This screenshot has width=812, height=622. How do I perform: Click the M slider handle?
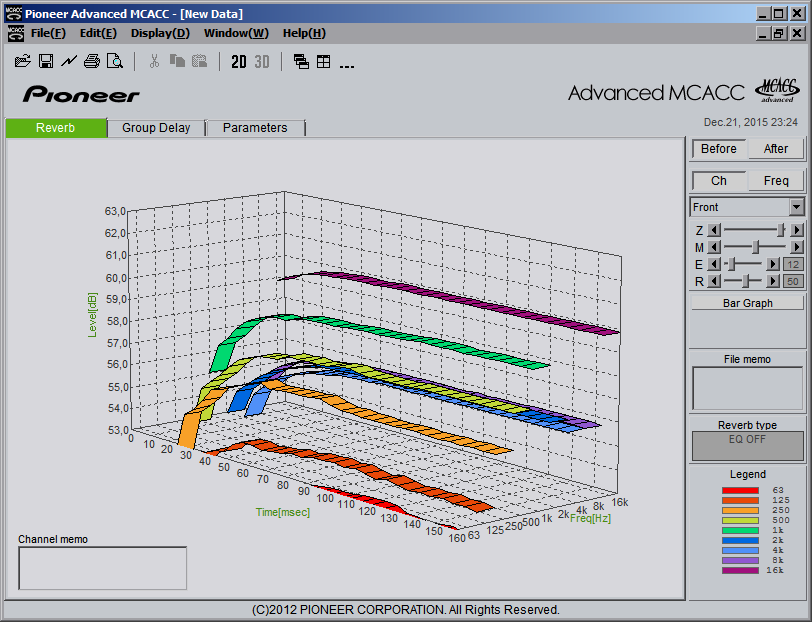[756, 247]
